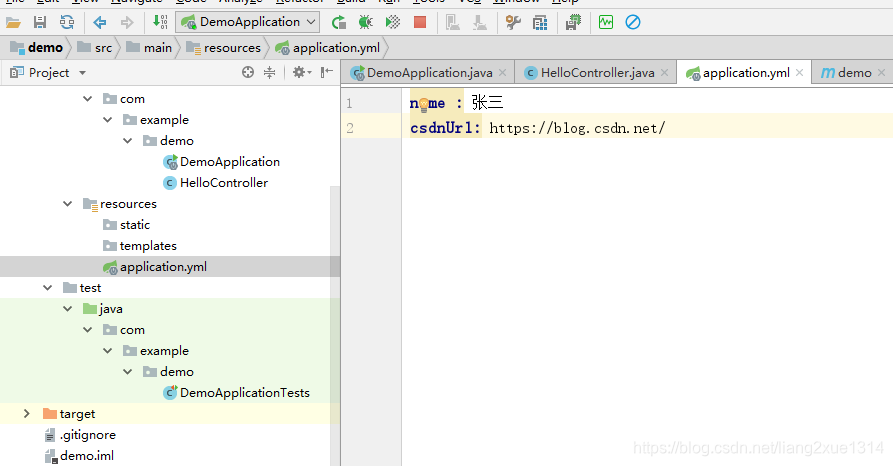Collapse the test folder
This screenshot has height=466, width=893.
pos(48,288)
